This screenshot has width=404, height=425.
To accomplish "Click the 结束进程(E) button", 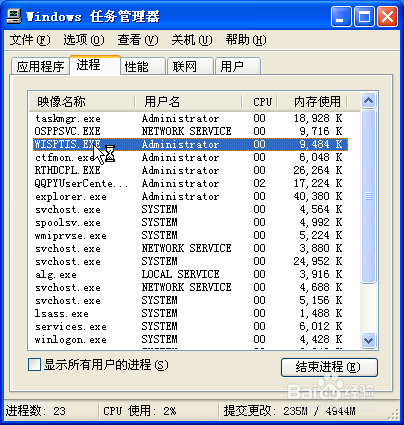I will tap(329, 367).
